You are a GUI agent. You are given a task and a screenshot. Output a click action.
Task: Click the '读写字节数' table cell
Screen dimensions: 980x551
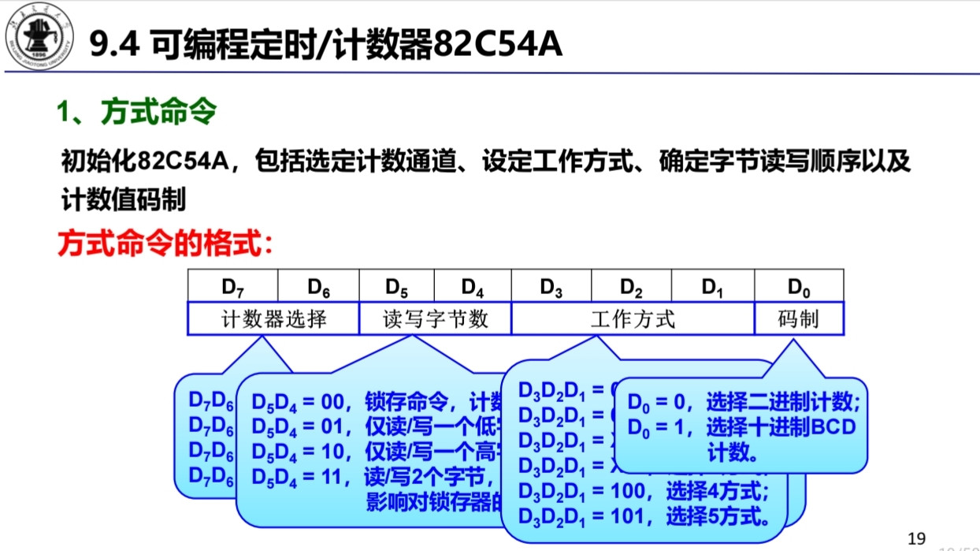click(x=436, y=318)
